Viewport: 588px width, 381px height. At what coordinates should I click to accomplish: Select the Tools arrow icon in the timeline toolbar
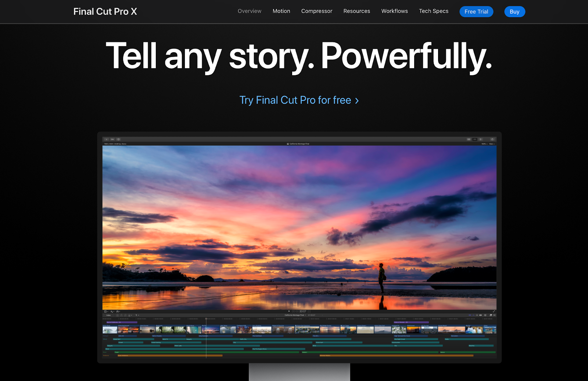coord(137,315)
